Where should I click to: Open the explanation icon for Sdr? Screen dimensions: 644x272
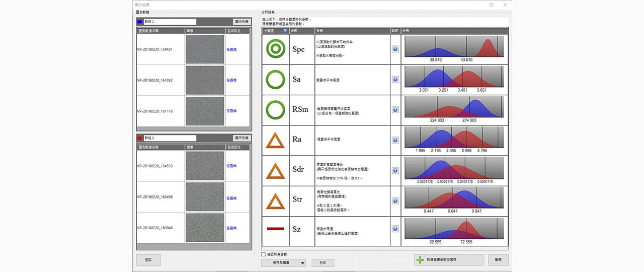(x=395, y=170)
